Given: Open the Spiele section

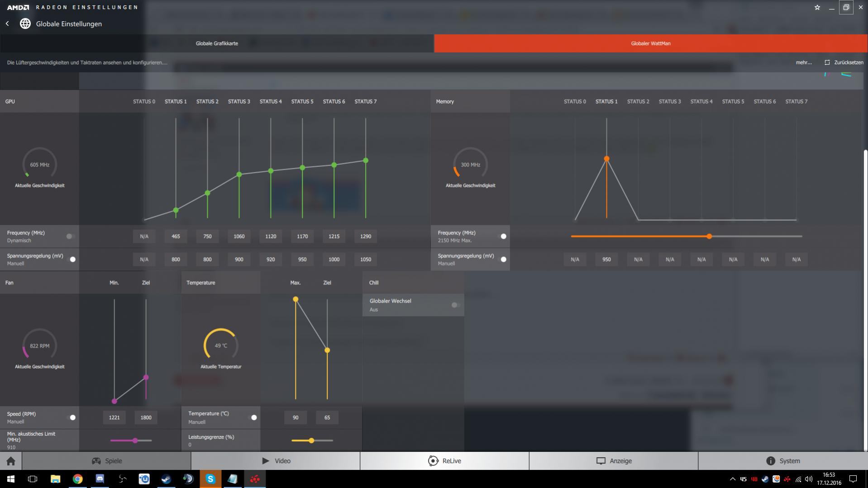Looking at the screenshot, I should pos(106,461).
